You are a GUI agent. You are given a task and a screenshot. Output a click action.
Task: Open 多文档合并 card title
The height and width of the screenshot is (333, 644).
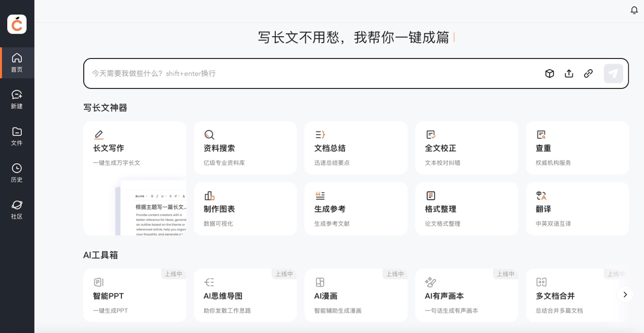[x=555, y=296]
